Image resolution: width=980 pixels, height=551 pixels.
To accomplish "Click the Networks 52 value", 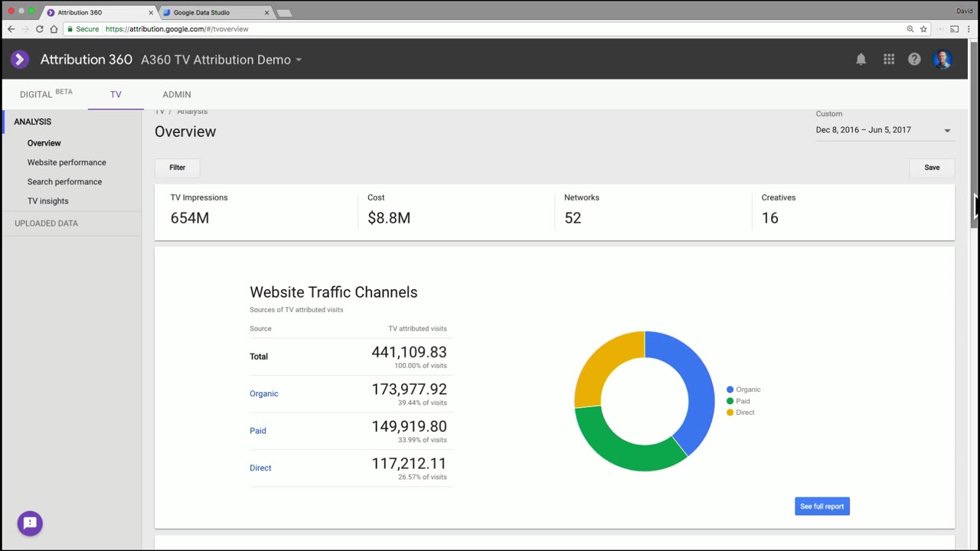I will (573, 218).
